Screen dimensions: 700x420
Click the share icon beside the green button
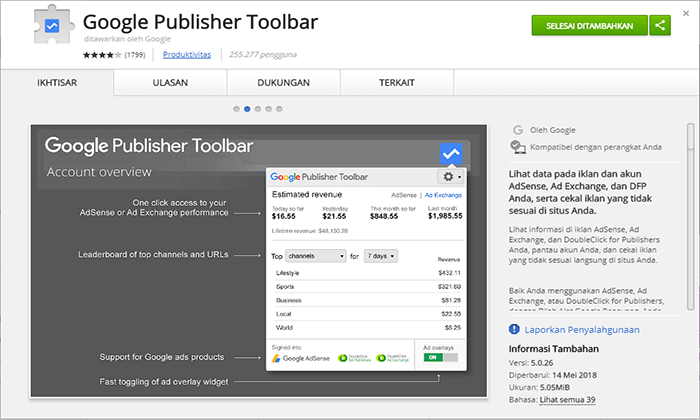pyautogui.click(x=660, y=26)
